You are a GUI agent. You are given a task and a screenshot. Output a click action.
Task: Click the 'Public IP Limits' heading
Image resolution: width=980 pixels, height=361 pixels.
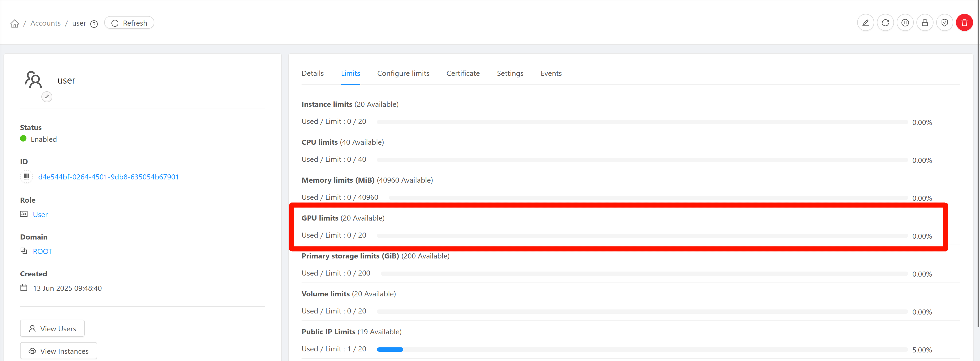[x=328, y=332]
